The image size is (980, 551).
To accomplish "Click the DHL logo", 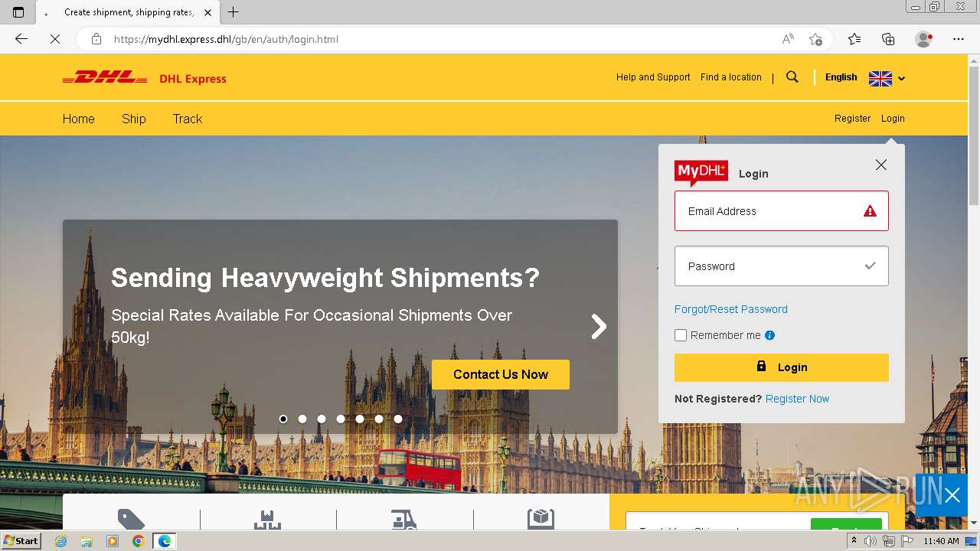I will pyautogui.click(x=105, y=77).
